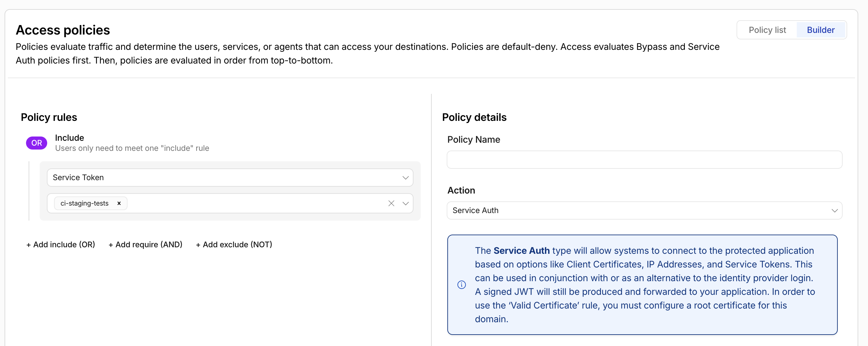The height and width of the screenshot is (346, 868).
Task: Click Add exclude (NOT)
Action: coord(234,244)
